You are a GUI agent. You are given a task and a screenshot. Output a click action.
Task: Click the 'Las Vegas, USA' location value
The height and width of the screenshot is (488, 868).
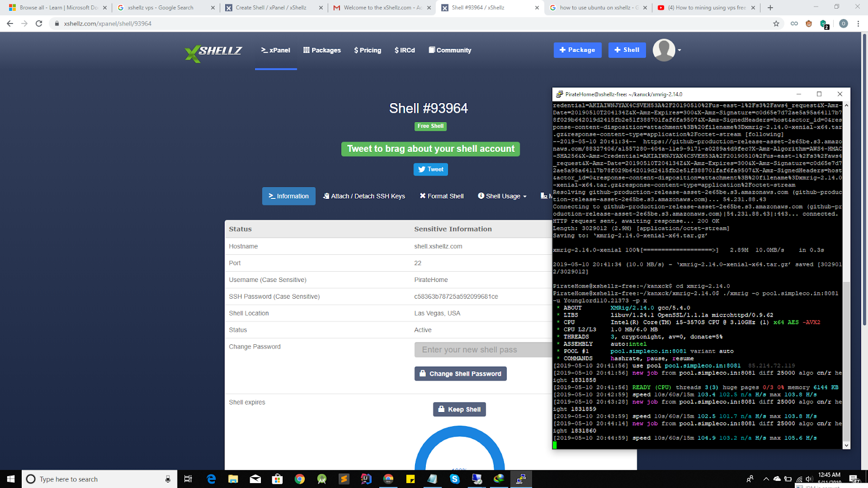click(437, 313)
